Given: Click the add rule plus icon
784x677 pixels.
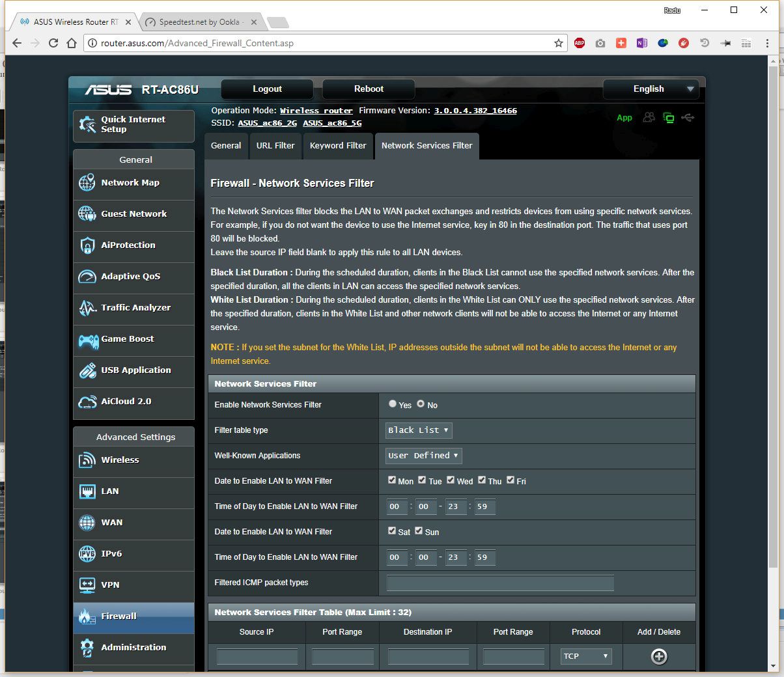Looking at the screenshot, I should 659,657.
